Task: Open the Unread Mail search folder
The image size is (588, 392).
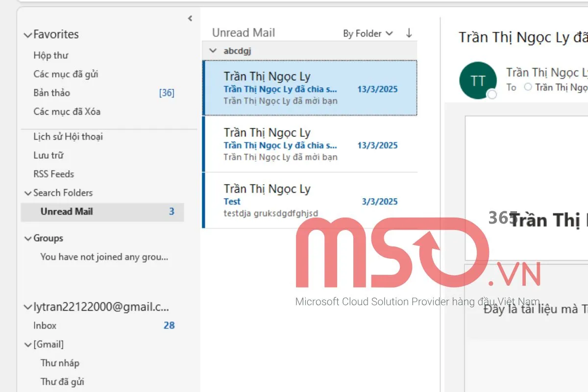Action: 67,212
